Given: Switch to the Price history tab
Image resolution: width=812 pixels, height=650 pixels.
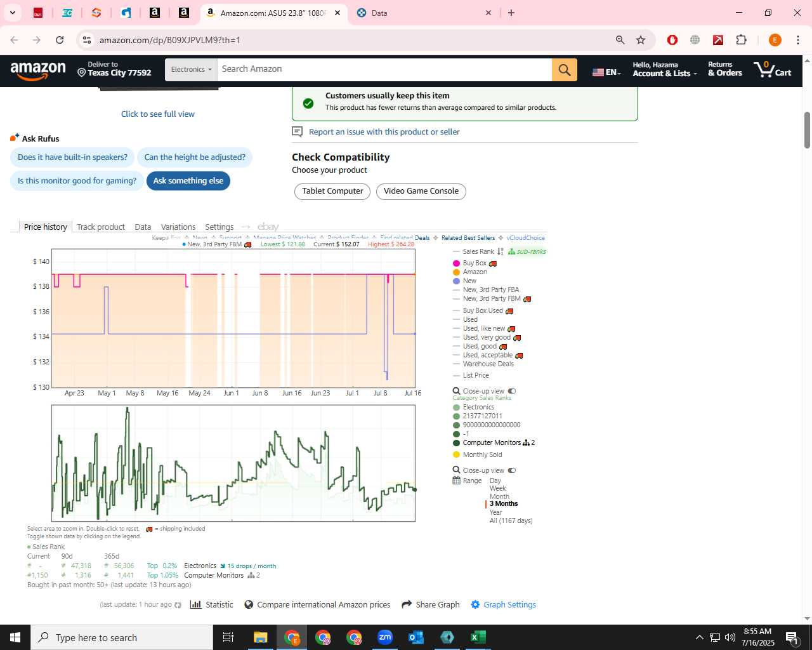Looking at the screenshot, I should (x=46, y=227).
